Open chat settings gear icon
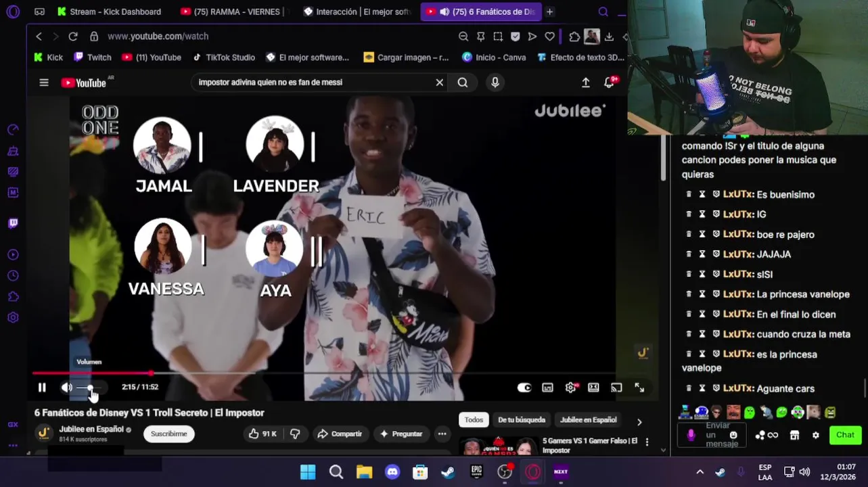The height and width of the screenshot is (487, 868). coord(816,435)
